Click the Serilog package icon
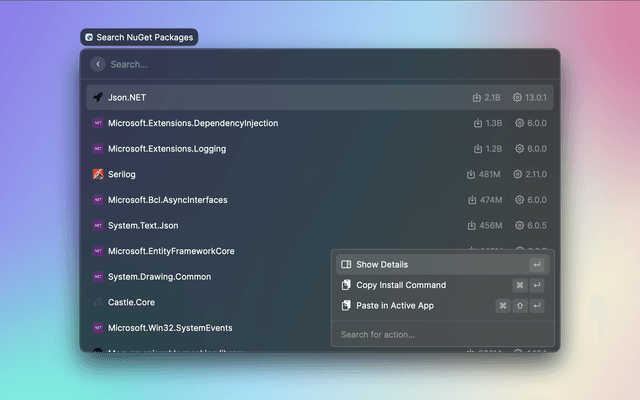 point(98,174)
